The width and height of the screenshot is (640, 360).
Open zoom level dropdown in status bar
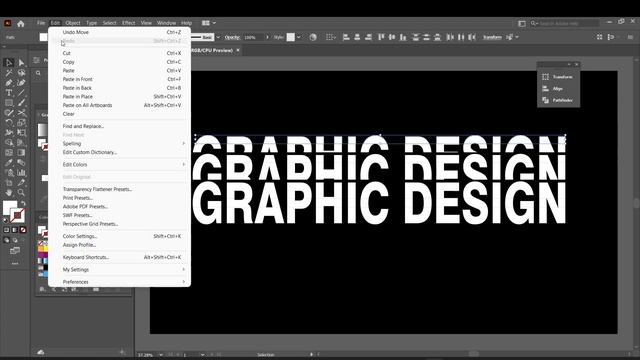[160, 355]
